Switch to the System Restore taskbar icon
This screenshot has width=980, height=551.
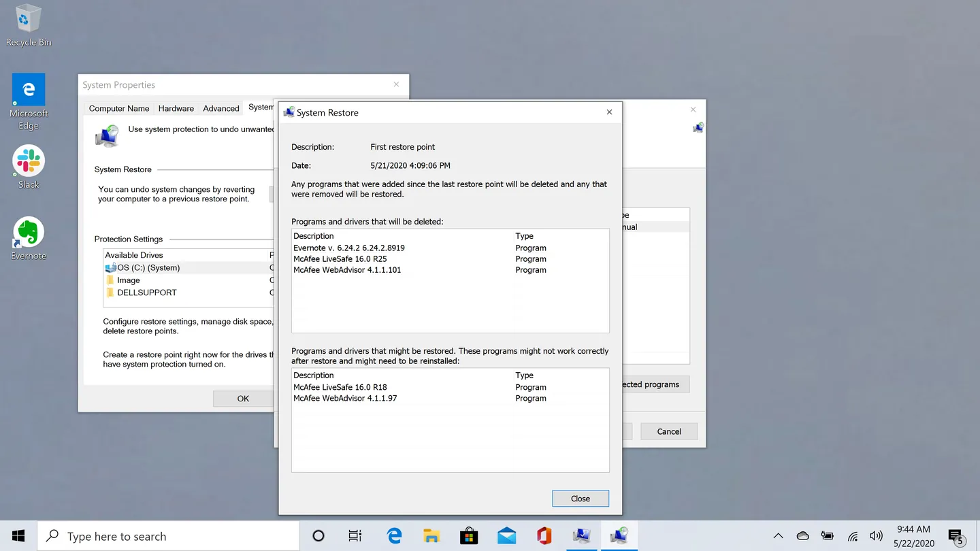point(619,536)
